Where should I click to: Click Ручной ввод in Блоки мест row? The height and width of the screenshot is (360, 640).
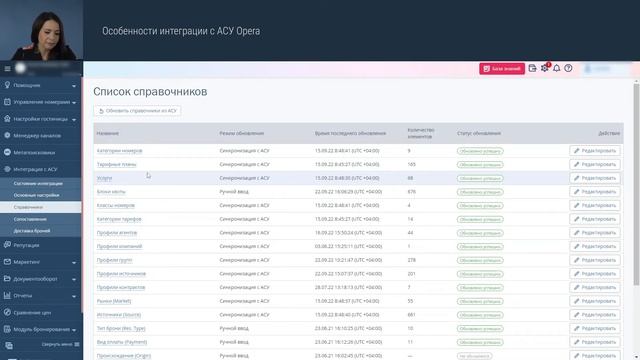234,192
